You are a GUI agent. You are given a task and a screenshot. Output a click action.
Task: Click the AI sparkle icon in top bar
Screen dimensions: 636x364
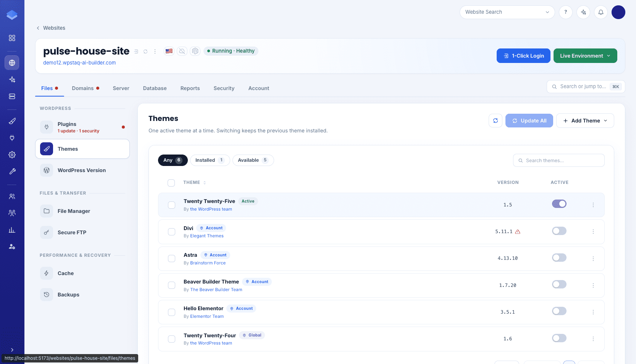[x=583, y=12]
